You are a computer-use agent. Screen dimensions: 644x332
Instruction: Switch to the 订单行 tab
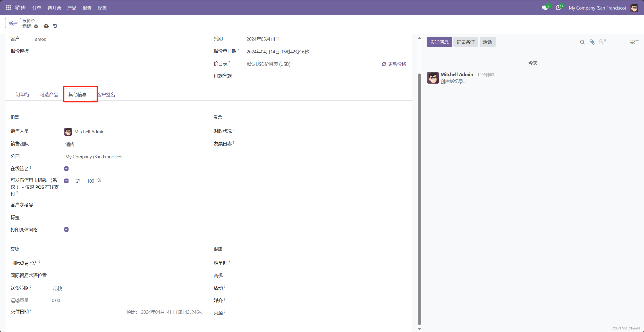click(x=23, y=95)
